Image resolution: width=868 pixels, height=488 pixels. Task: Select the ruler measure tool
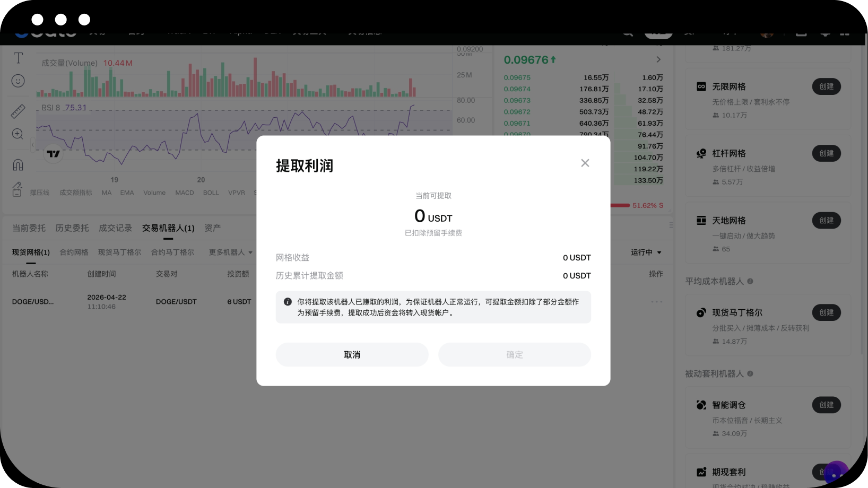point(18,111)
